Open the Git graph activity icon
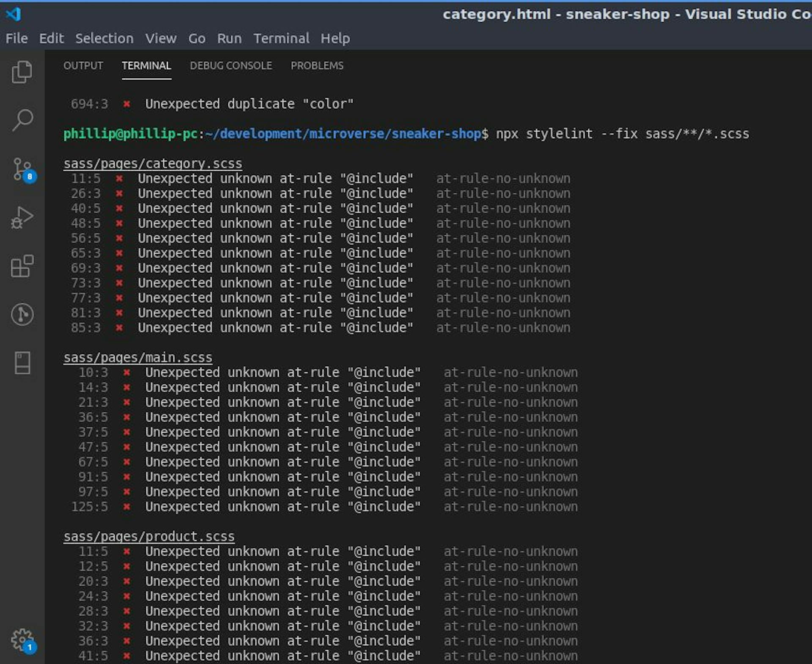This screenshot has height=664, width=812. [x=22, y=315]
